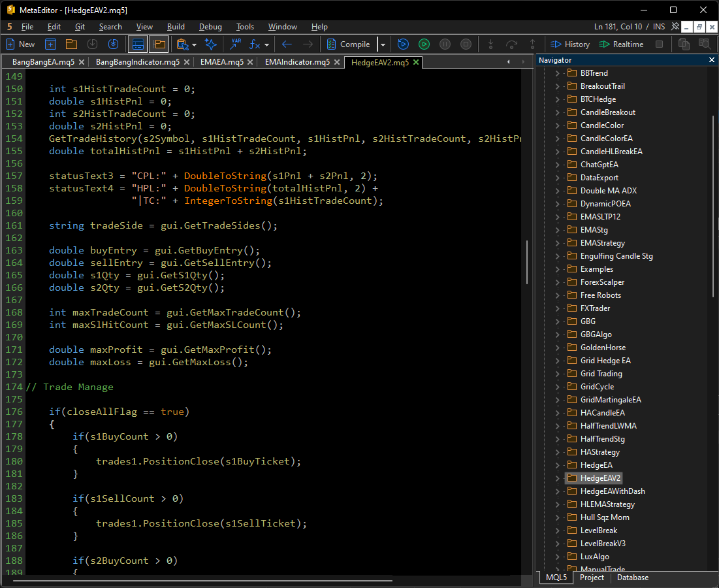Click the editor horizontal scrollbar
The image size is (719, 588).
pos(202,581)
